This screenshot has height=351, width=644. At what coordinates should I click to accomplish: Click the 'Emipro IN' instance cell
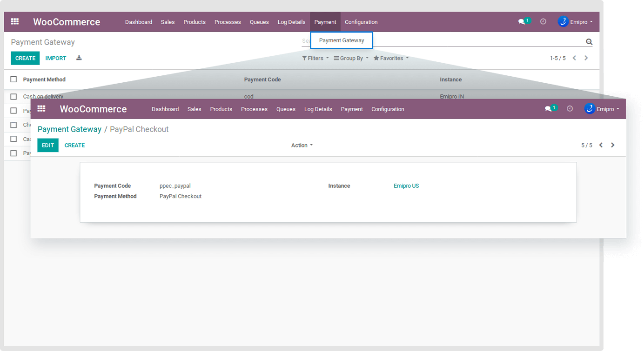(x=452, y=97)
